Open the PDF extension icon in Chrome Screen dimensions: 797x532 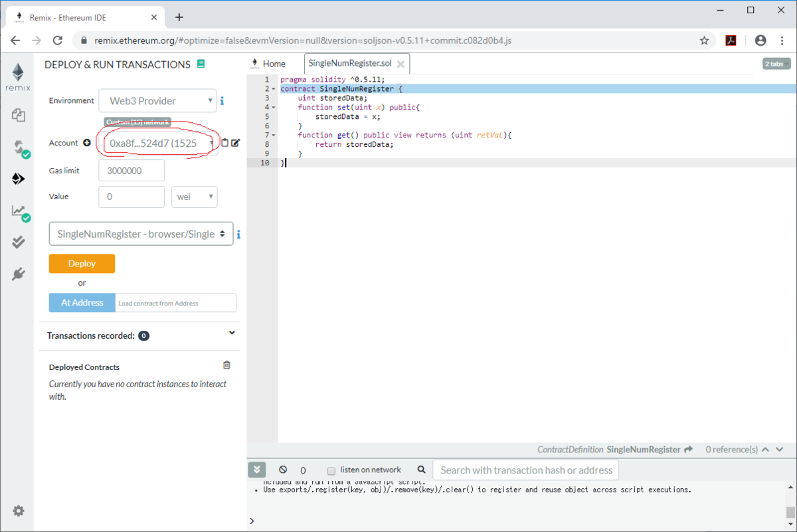click(731, 41)
